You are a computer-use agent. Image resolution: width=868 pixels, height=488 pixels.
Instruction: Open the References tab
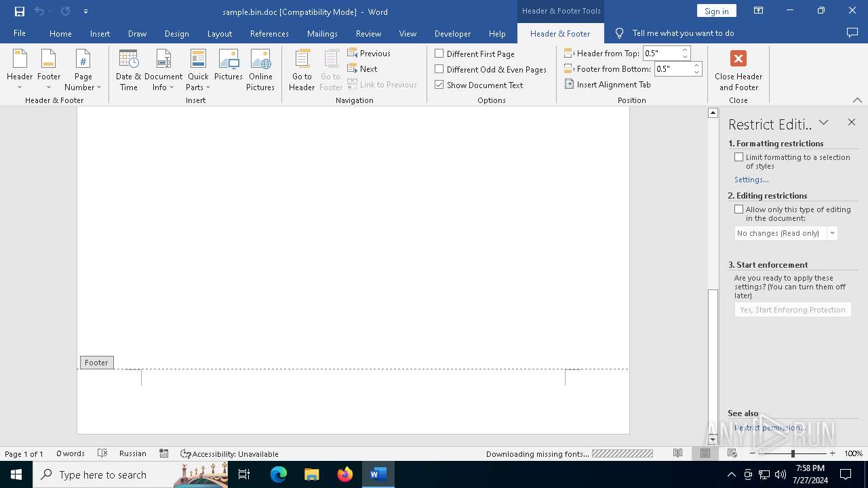coord(269,33)
